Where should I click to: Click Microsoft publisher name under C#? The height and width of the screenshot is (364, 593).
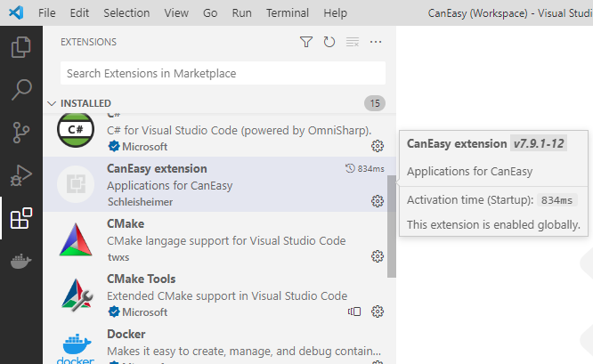pos(144,147)
